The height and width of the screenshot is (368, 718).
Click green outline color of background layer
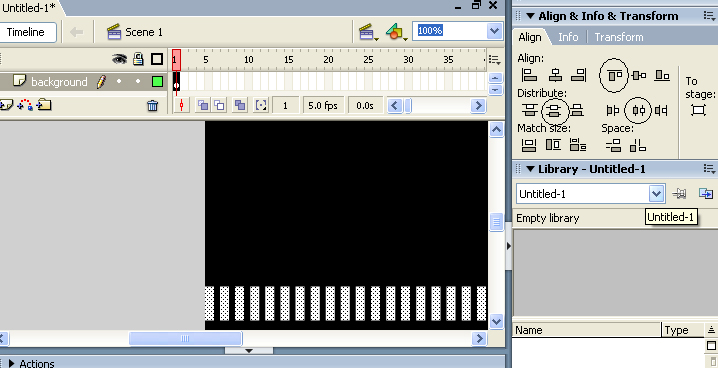coord(157,82)
